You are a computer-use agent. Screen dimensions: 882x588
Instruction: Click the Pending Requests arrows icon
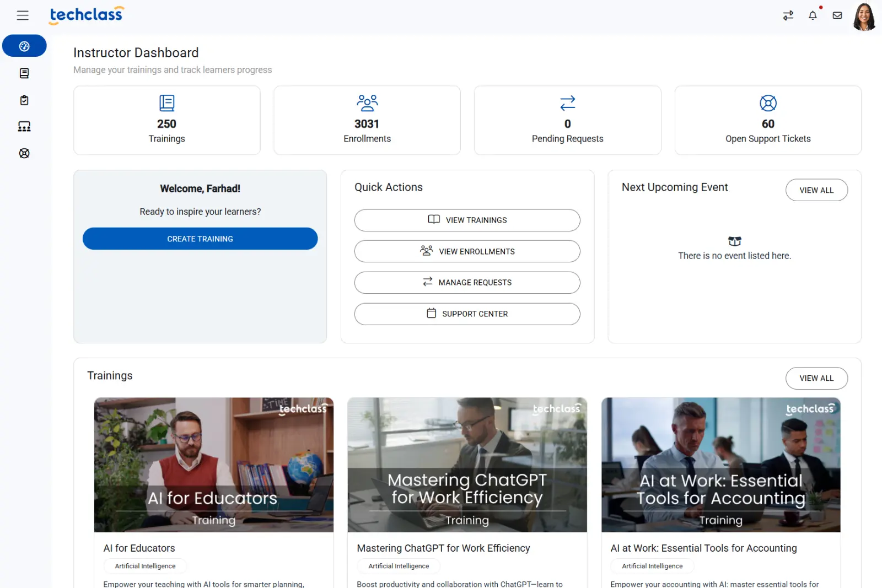coord(568,103)
